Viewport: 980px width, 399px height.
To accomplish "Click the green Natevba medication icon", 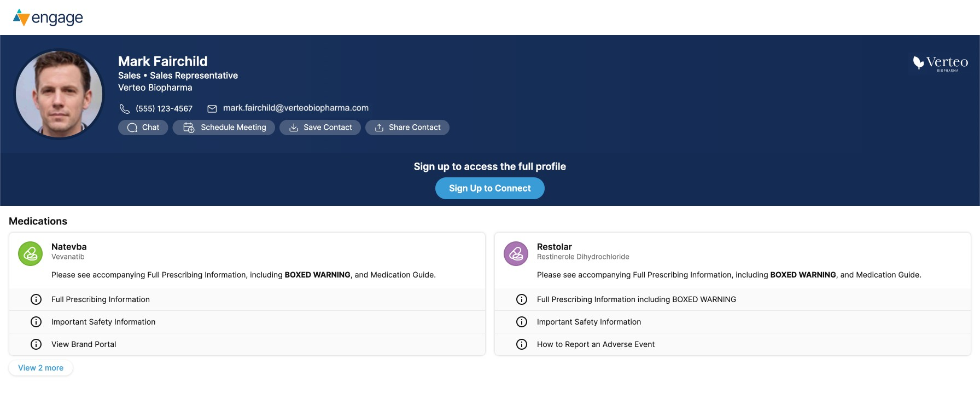I will pyautogui.click(x=31, y=254).
